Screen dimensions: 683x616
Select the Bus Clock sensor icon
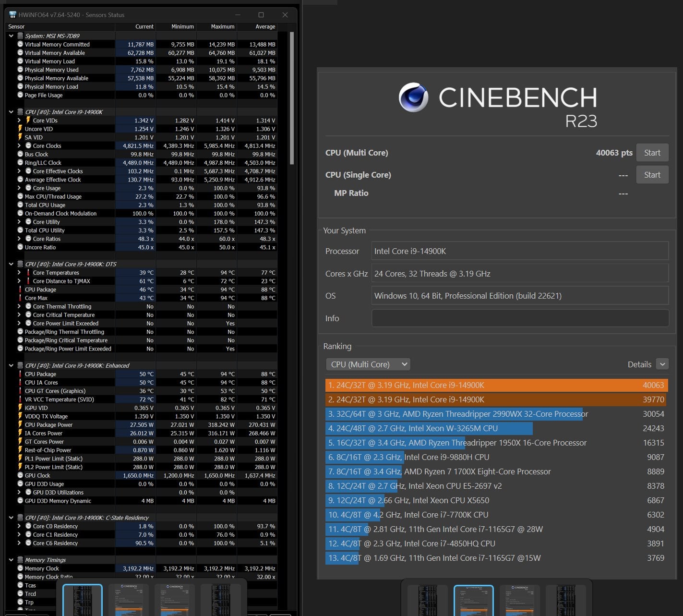(20, 154)
